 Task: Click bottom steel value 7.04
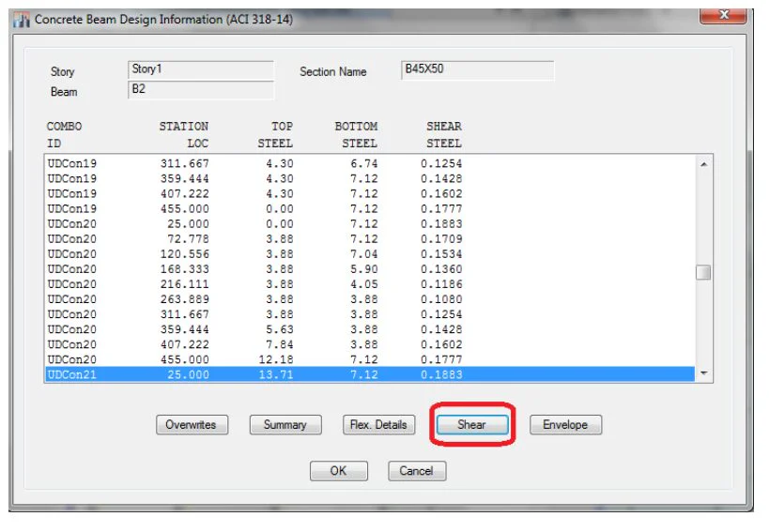pos(364,253)
